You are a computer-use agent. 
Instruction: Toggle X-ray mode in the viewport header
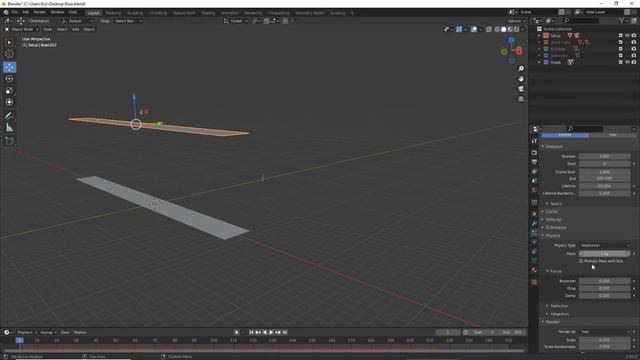click(489, 29)
